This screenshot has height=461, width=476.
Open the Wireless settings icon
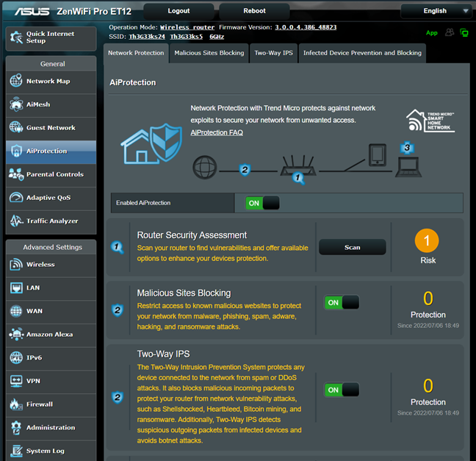(x=16, y=265)
